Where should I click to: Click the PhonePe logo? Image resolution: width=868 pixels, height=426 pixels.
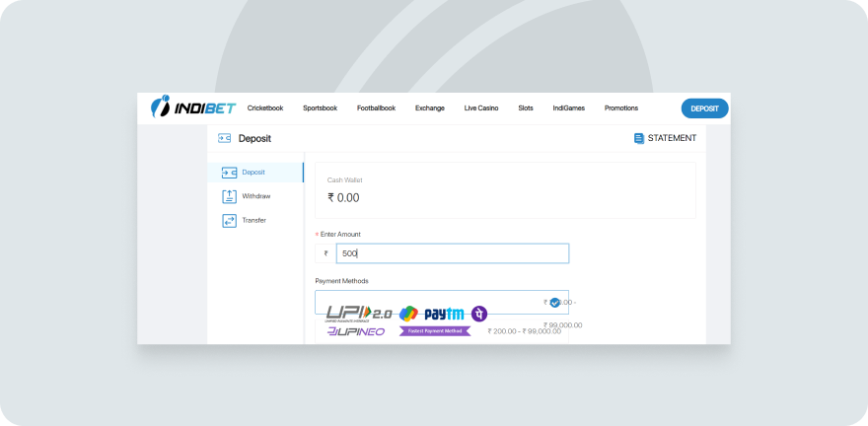[x=479, y=314]
